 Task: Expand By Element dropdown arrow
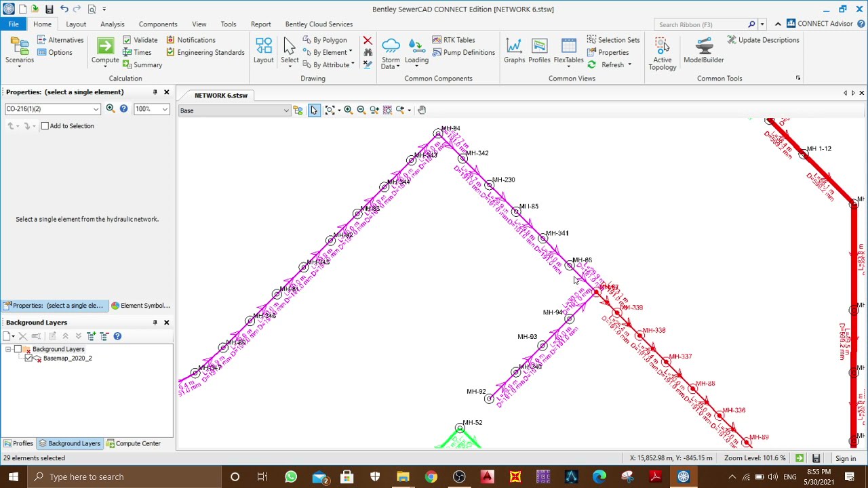351,52
